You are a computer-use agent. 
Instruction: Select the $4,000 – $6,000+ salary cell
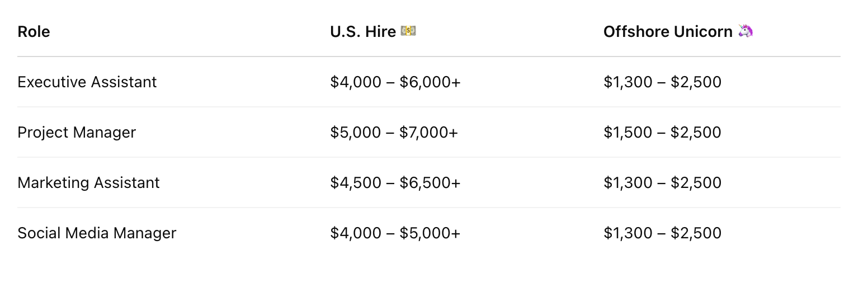(395, 82)
